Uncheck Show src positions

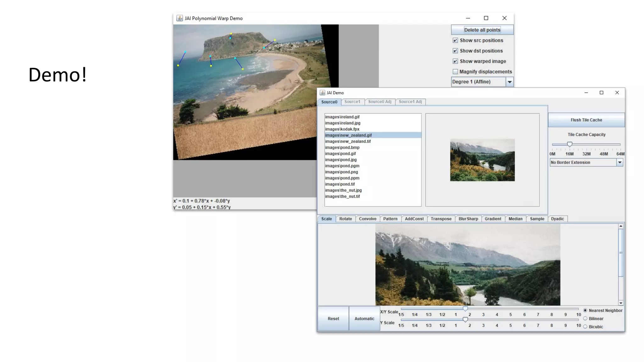[455, 41]
